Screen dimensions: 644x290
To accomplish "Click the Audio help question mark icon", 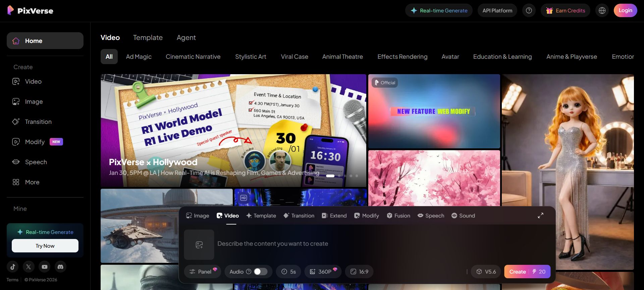I will pyautogui.click(x=249, y=272).
